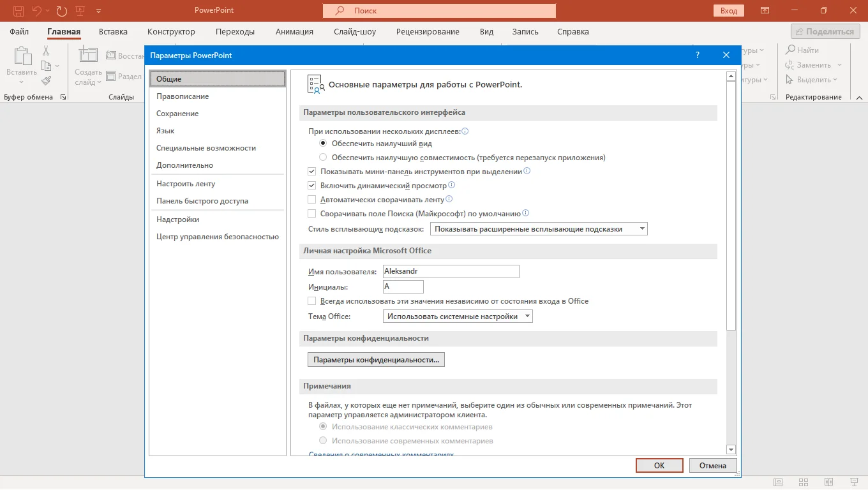Open the Quick Access Toolbar customize arrow
This screenshot has height=490, width=868.
click(98, 11)
